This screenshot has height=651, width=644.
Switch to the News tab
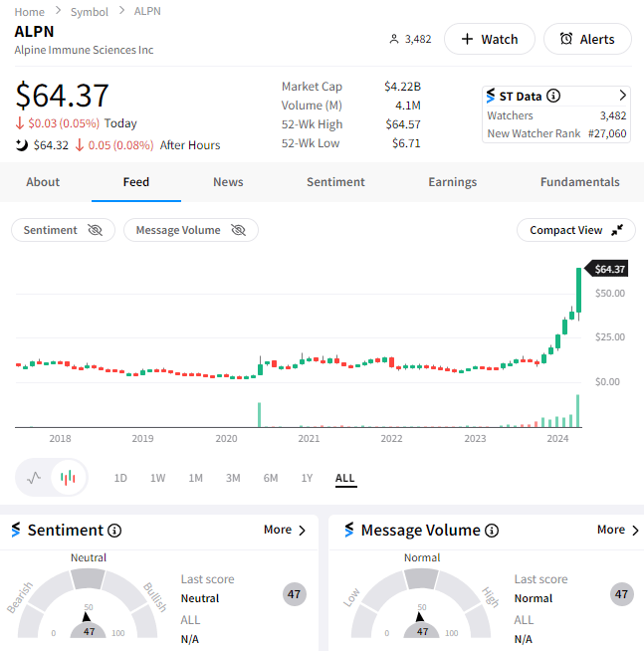click(x=228, y=182)
